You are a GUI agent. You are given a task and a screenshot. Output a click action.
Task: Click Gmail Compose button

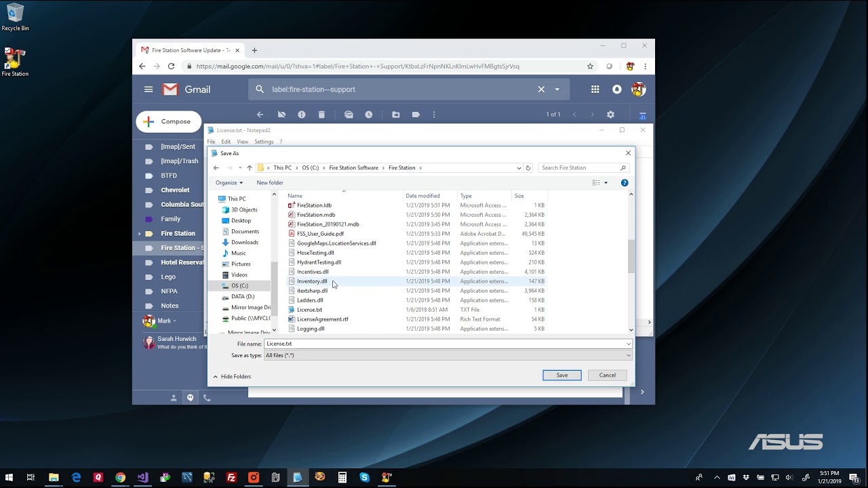click(x=169, y=121)
